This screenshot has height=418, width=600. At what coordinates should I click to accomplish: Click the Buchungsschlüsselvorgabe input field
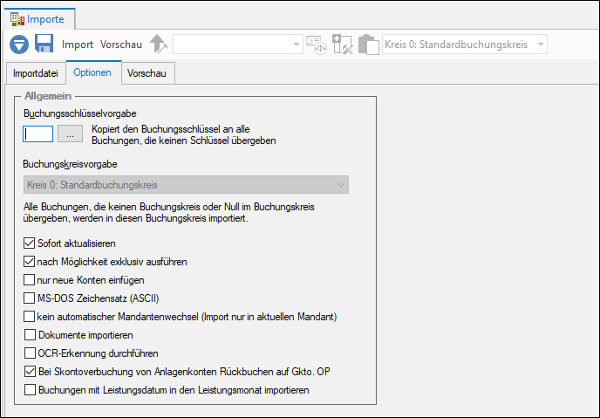tap(38, 134)
